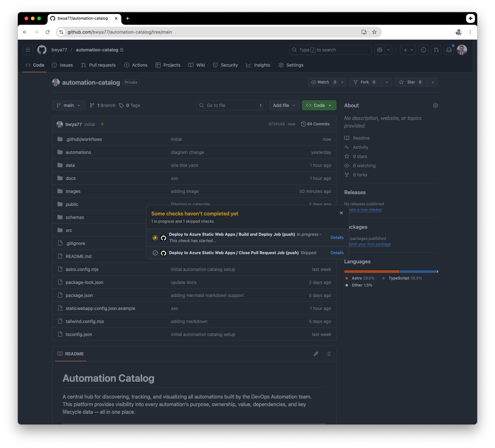The height and width of the screenshot is (448, 495).
Task: Expand the Add file dropdown
Action: [284, 105]
